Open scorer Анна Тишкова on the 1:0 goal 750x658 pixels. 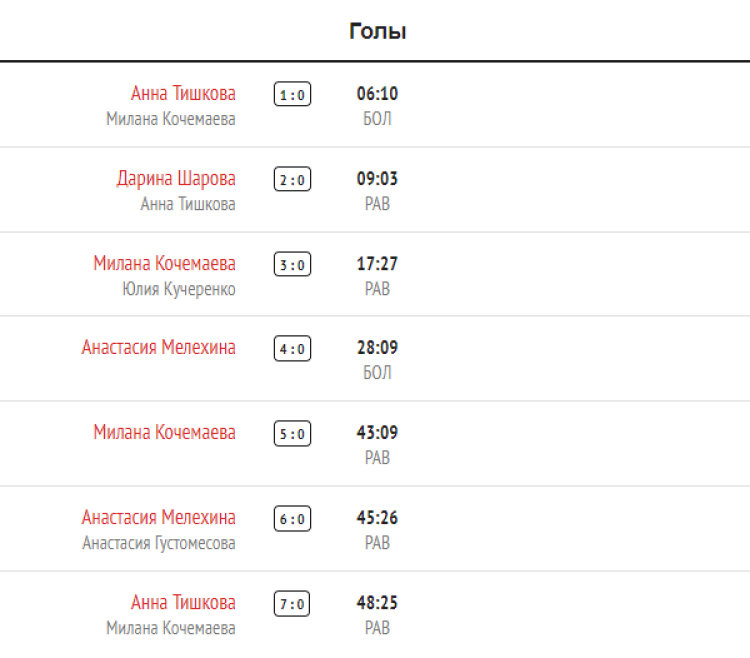click(x=183, y=94)
